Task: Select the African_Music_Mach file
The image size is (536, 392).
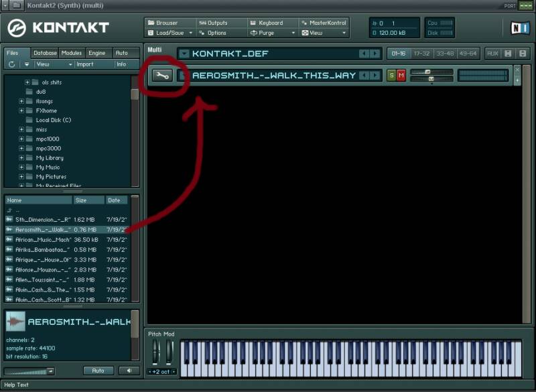Action: 68,240
